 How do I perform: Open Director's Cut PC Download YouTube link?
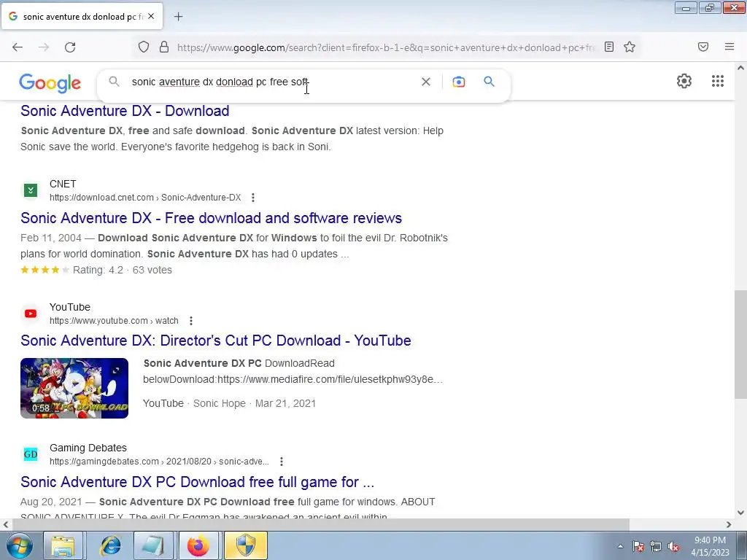pos(216,341)
